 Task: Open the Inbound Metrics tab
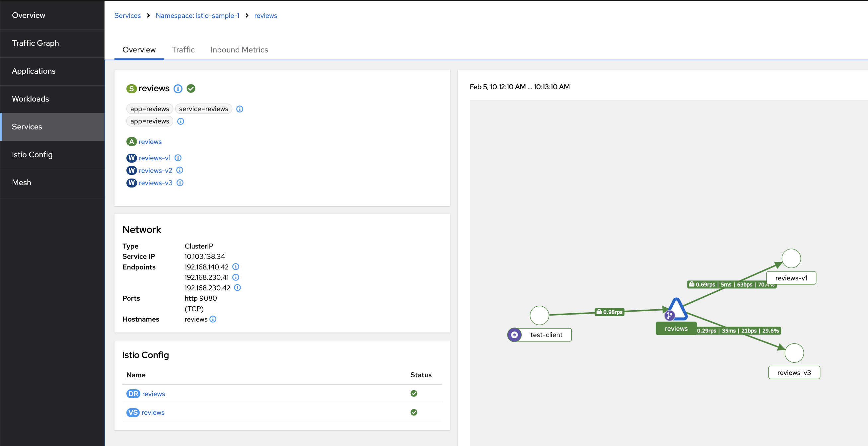[x=239, y=50]
